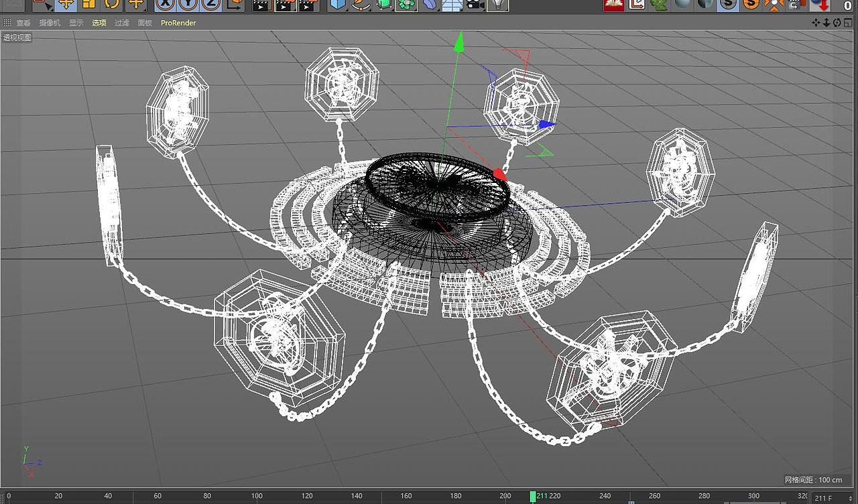Open the 显示 menu
This screenshot has height=504, width=858.
click(76, 23)
